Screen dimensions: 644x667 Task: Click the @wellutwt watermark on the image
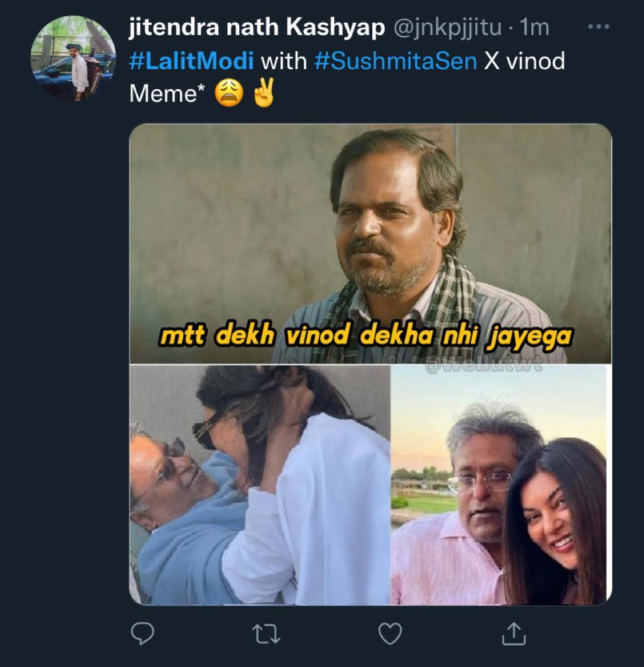(x=484, y=367)
